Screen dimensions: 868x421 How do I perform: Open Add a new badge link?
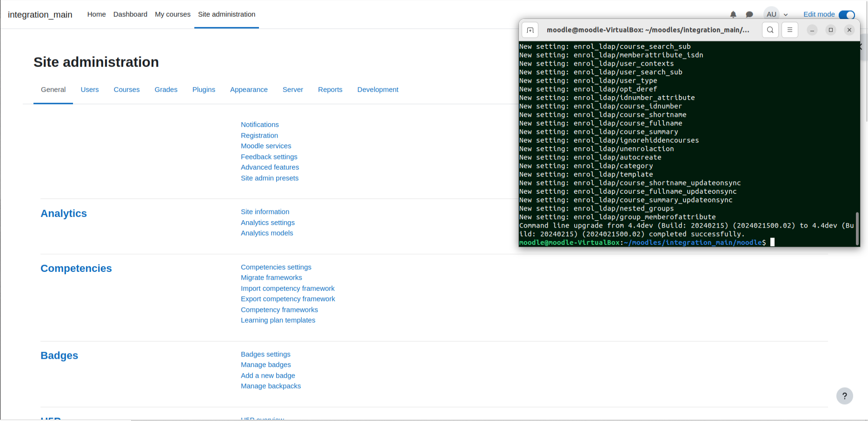pos(268,375)
